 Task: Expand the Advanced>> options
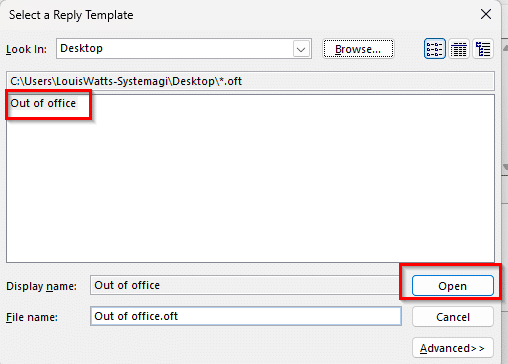click(453, 348)
